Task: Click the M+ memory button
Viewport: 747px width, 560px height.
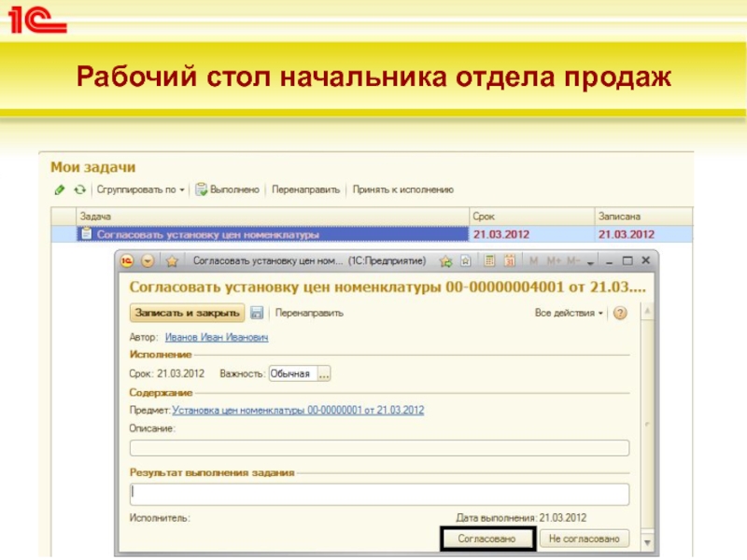Action: click(x=554, y=261)
